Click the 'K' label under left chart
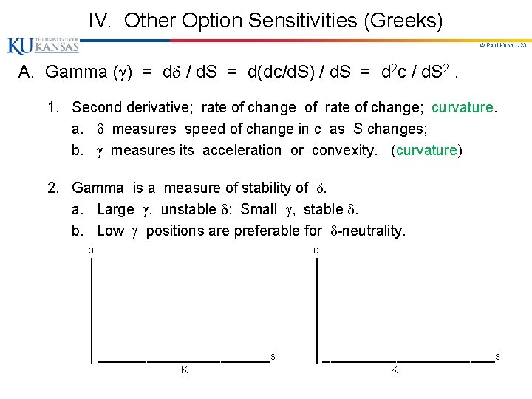This screenshot has width=532, height=399. point(184,369)
